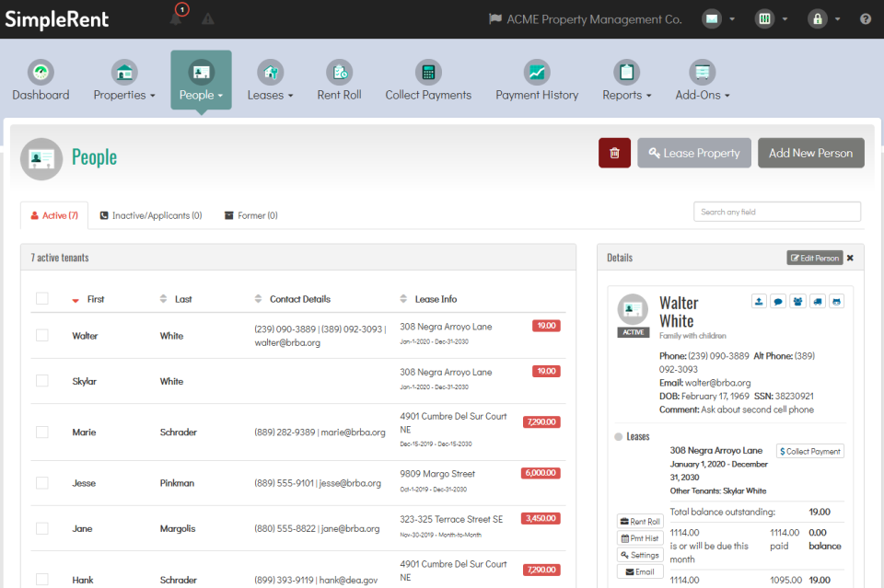Screen dimensions: 884x588
Task: Click walter@brba.org in Walter's table row
Action: 287,342
